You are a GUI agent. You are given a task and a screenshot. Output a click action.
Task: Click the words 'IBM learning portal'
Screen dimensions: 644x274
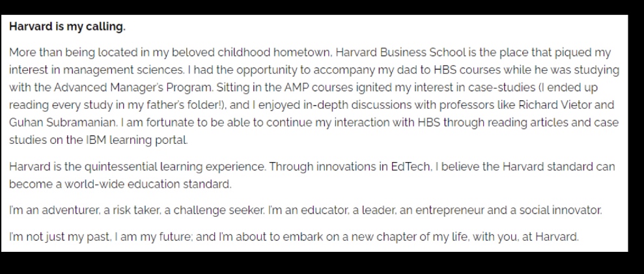click(136, 140)
